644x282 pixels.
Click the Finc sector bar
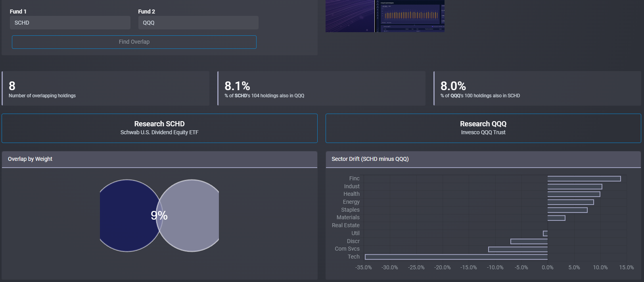click(x=584, y=179)
